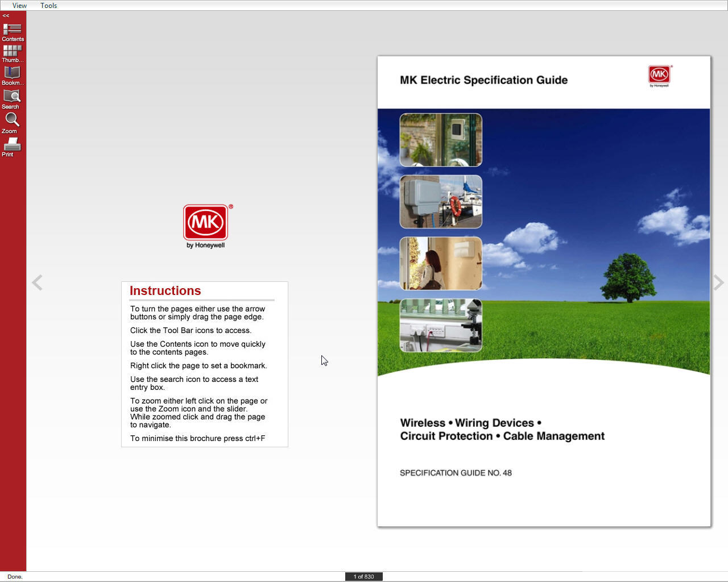Click the Print icon
This screenshot has height=582, width=728.
click(11, 147)
